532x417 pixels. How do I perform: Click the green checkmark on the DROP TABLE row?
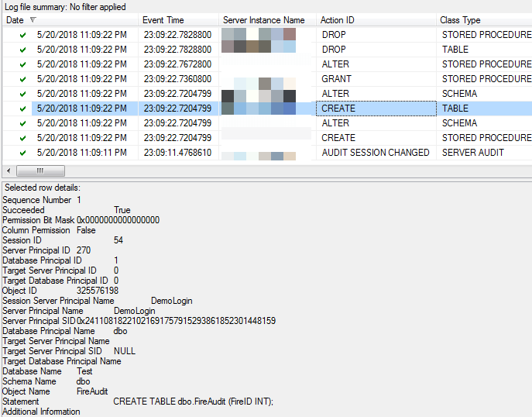point(23,50)
